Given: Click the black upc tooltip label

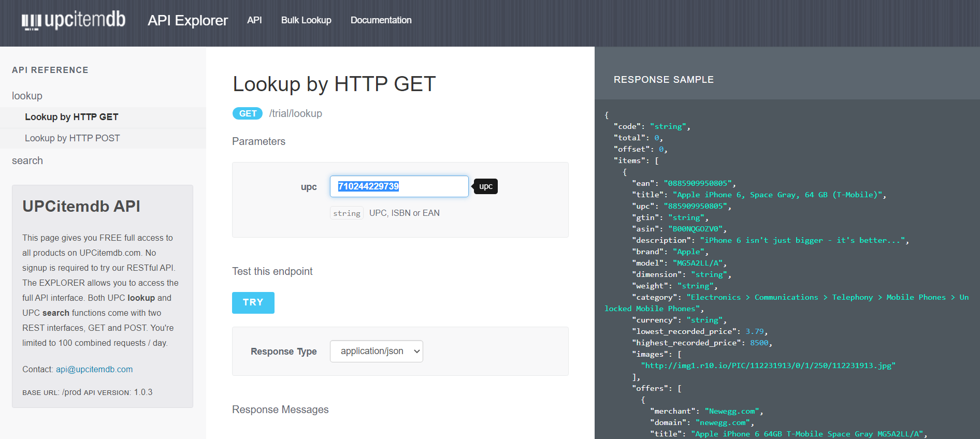Looking at the screenshot, I should tap(486, 186).
